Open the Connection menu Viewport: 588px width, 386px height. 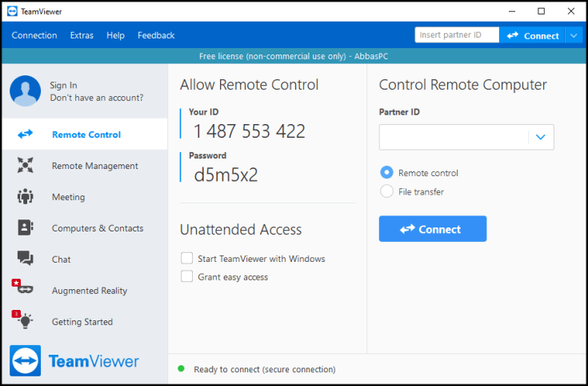click(34, 35)
